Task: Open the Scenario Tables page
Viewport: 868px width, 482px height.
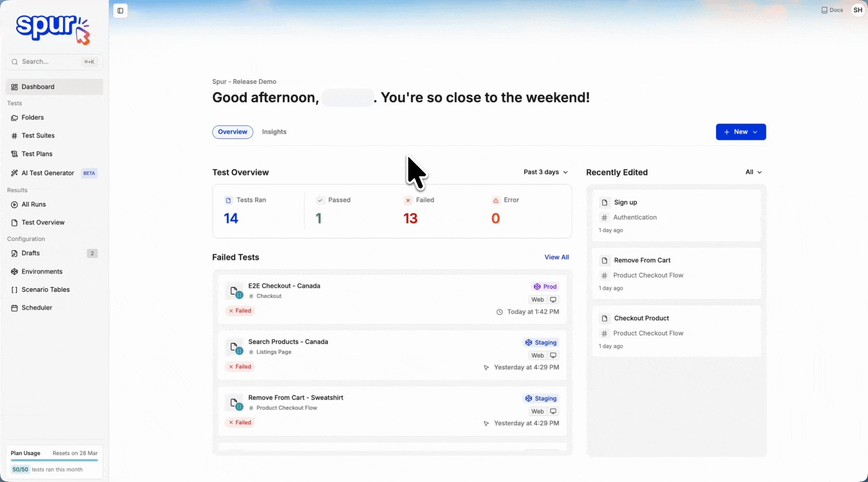Action: click(x=46, y=290)
